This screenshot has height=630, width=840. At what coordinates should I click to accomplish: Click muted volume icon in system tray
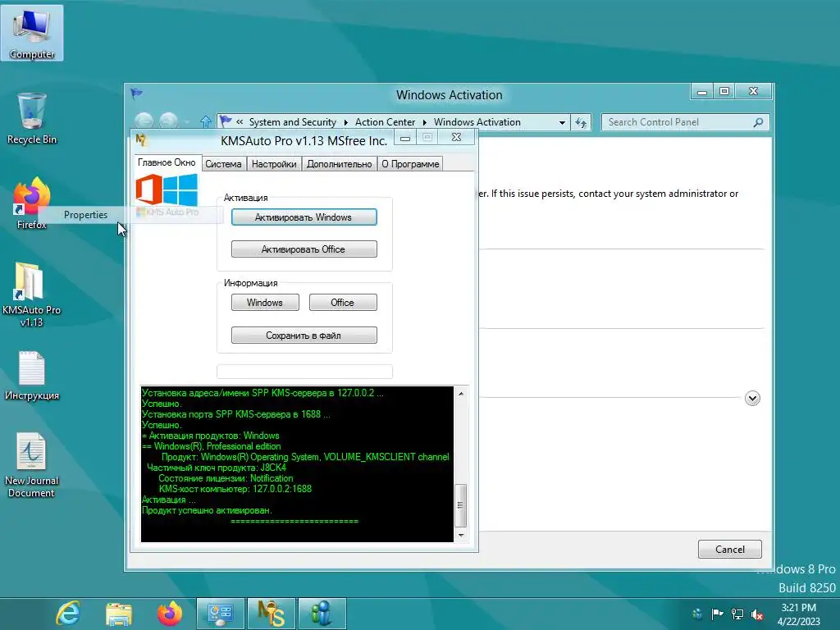click(x=757, y=614)
